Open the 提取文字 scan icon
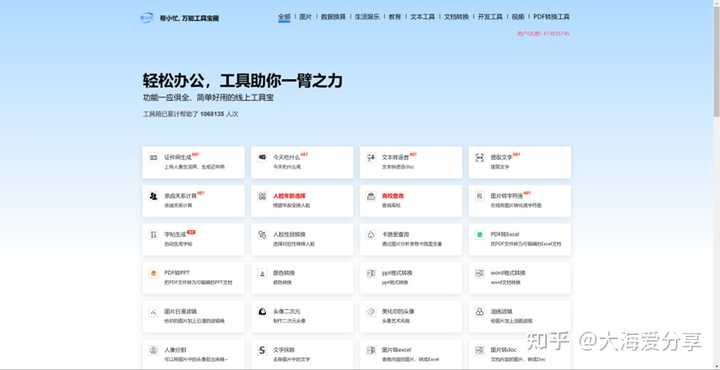 pyautogui.click(x=479, y=157)
